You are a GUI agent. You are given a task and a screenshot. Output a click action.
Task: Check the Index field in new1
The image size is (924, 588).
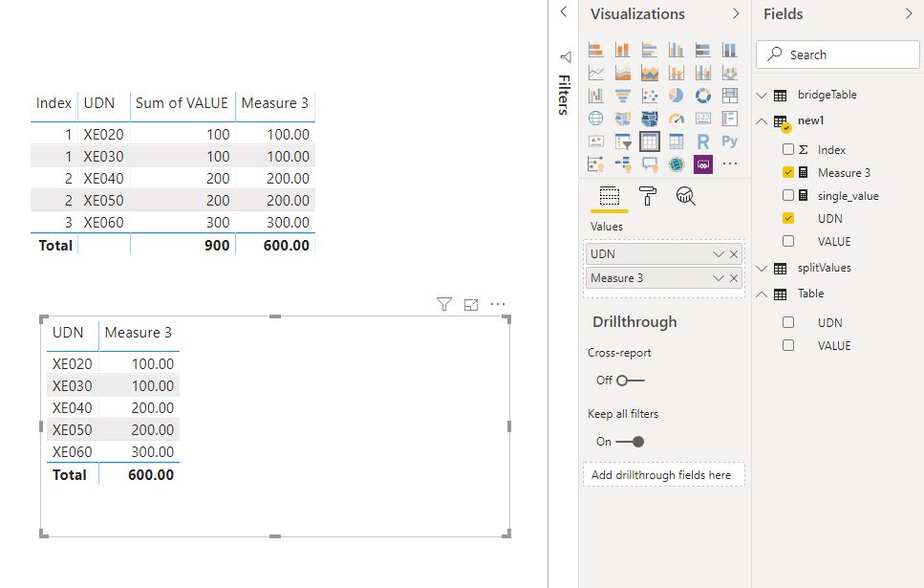(788, 149)
